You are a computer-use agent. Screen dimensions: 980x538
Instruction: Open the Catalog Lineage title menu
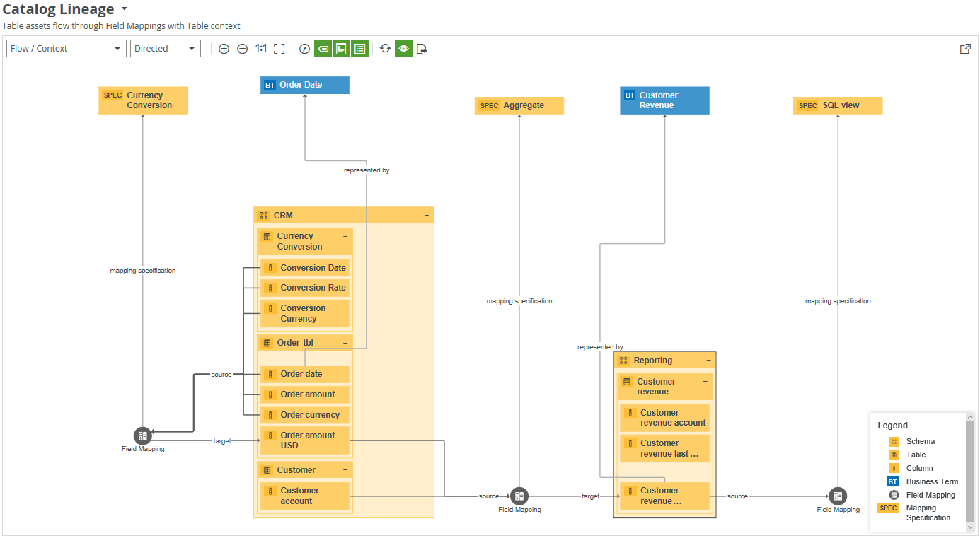click(x=125, y=9)
